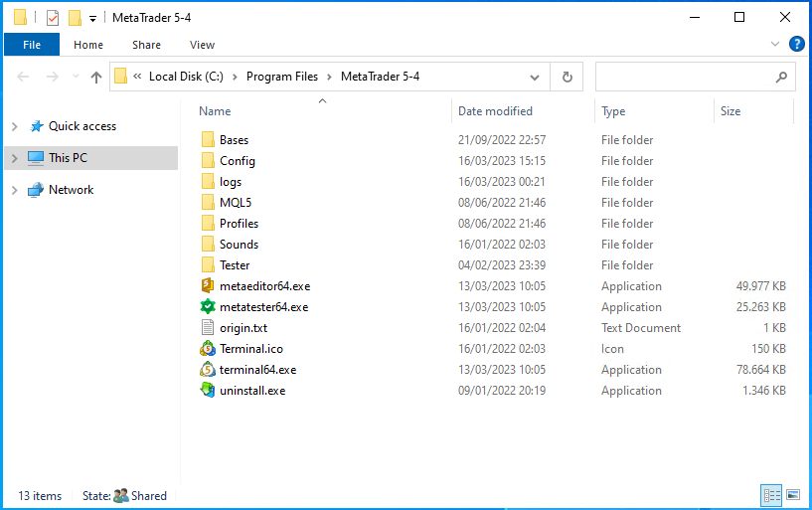Click the 13 items status text

pyautogui.click(x=40, y=496)
